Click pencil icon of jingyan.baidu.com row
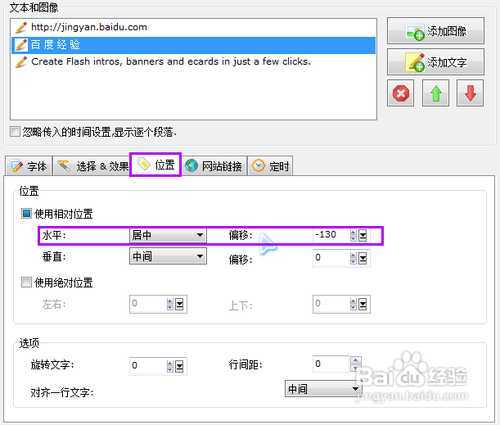500x425 pixels. (x=21, y=27)
